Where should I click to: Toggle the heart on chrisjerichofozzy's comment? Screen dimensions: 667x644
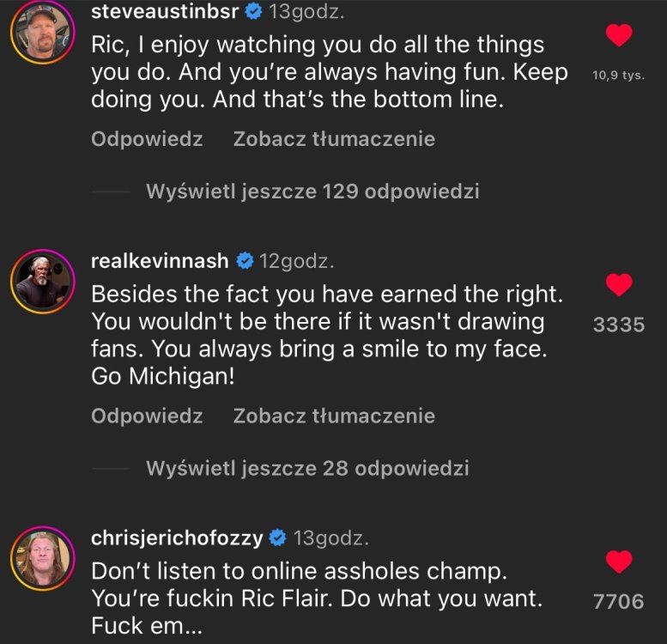619,562
